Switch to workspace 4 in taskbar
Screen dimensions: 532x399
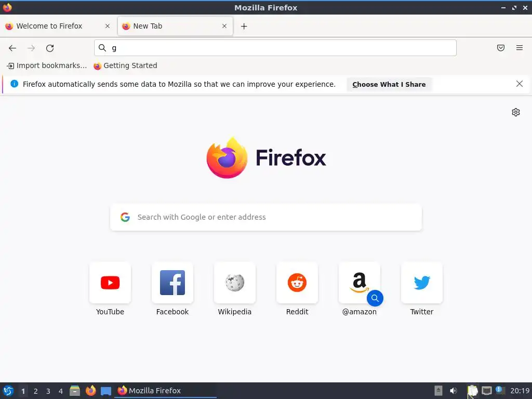(x=61, y=391)
